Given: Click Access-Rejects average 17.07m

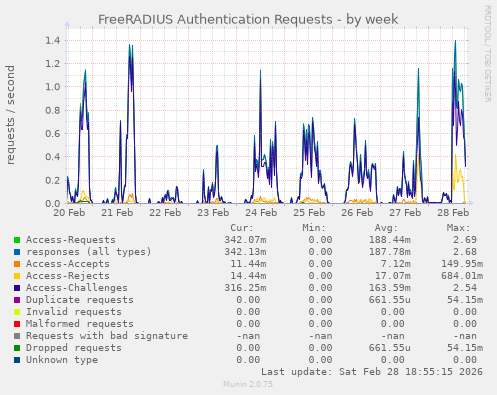Looking at the screenshot, I should click(x=392, y=276).
